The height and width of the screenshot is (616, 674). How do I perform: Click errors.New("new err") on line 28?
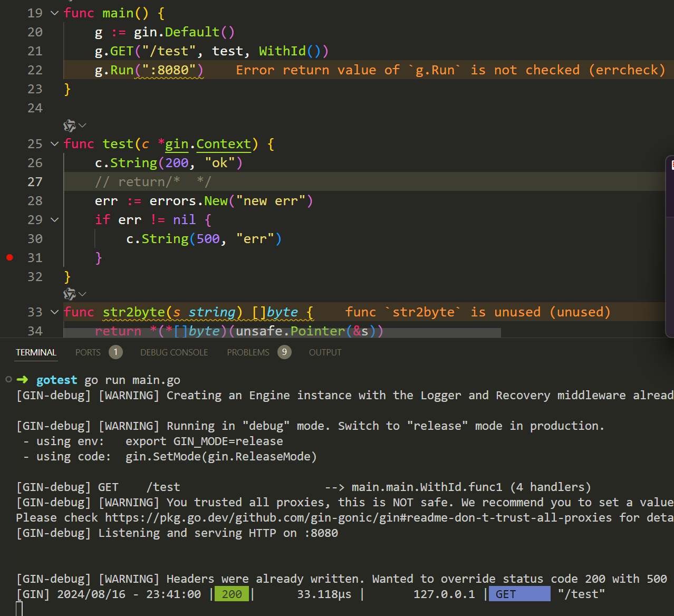click(x=231, y=201)
